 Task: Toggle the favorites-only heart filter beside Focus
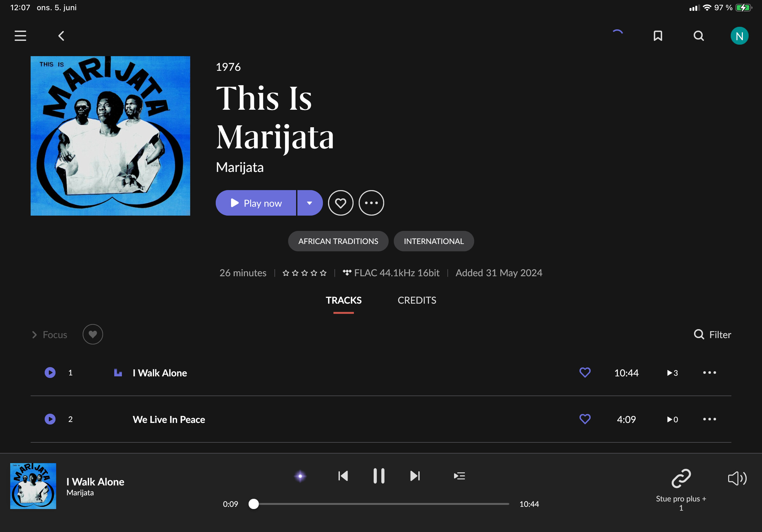pos(93,334)
